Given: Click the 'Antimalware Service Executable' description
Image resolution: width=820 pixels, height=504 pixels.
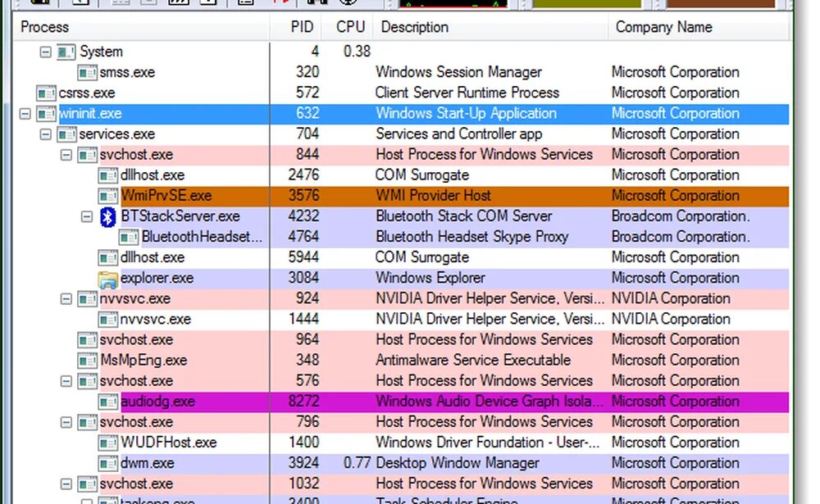Looking at the screenshot, I should point(473,361).
